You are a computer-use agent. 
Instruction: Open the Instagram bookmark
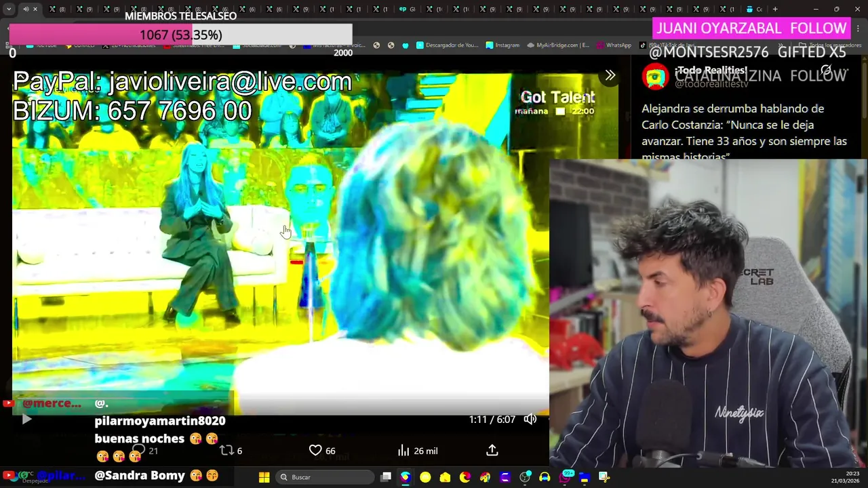(502, 45)
